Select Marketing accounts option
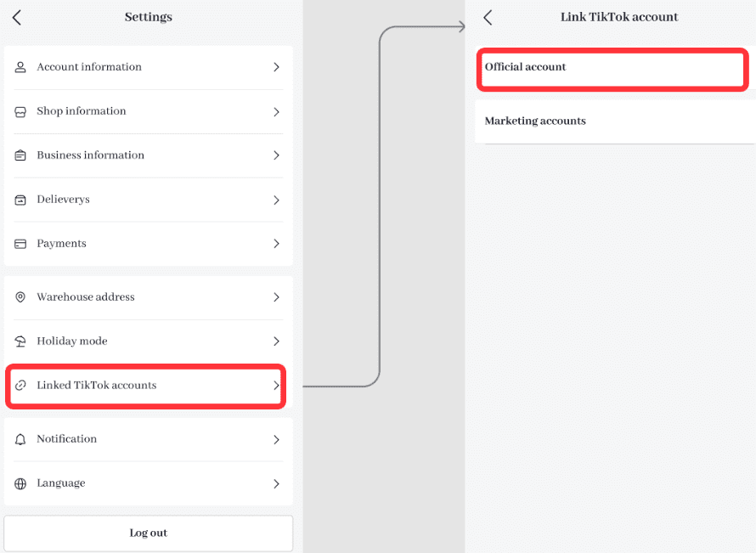Image resolution: width=756 pixels, height=553 pixels. (x=615, y=121)
